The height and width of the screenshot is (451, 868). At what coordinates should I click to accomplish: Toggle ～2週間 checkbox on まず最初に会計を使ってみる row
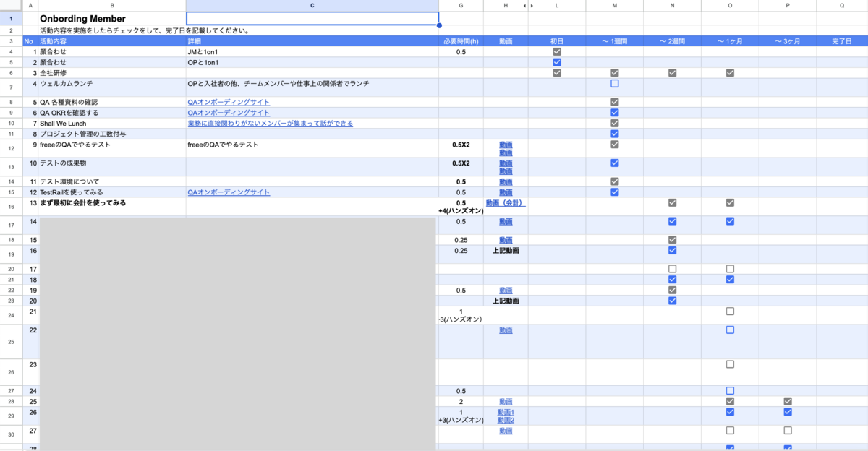672,203
